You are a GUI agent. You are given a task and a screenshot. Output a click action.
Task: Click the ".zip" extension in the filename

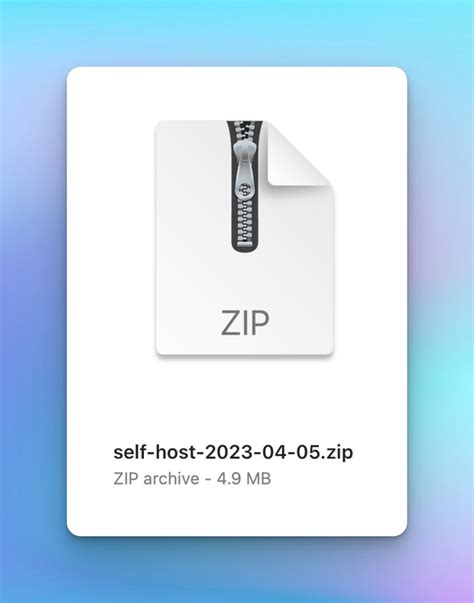[338, 453]
